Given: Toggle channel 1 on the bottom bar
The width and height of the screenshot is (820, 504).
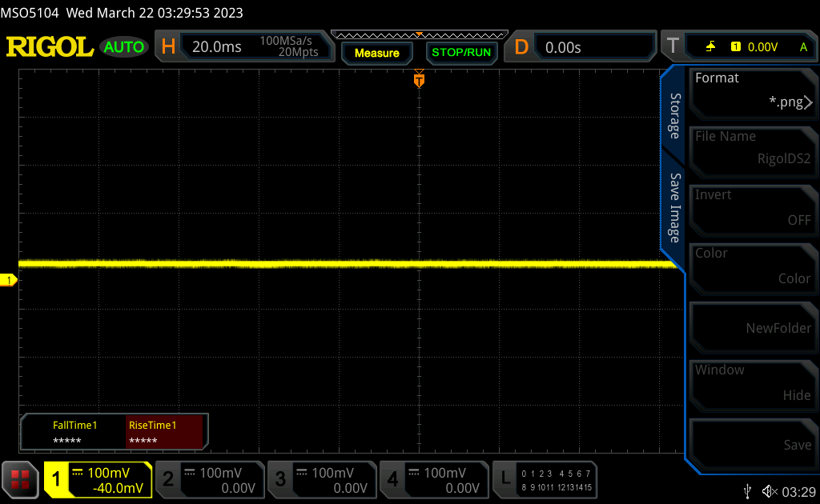Looking at the screenshot, I should click(x=98, y=479).
